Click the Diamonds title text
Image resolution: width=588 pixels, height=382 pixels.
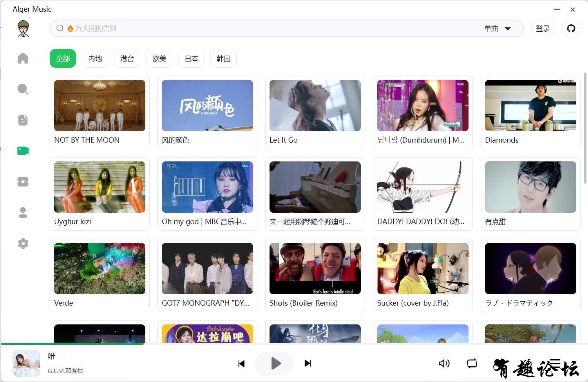tap(501, 140)
